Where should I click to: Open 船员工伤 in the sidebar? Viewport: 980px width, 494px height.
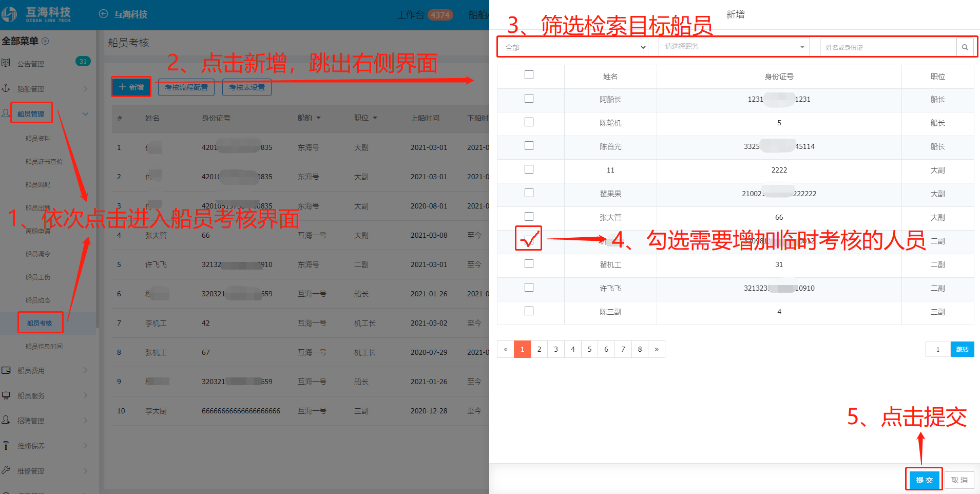pyautogui.click(x=38, y=277)
